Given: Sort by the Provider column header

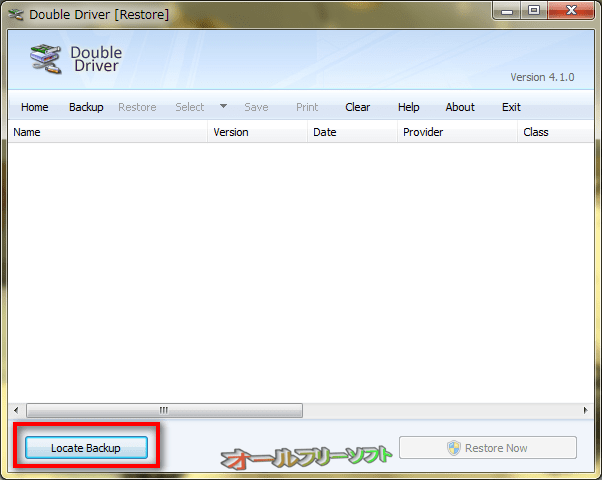Looking at the screenshot, I should pyautogui.click(x=458, y=132).
